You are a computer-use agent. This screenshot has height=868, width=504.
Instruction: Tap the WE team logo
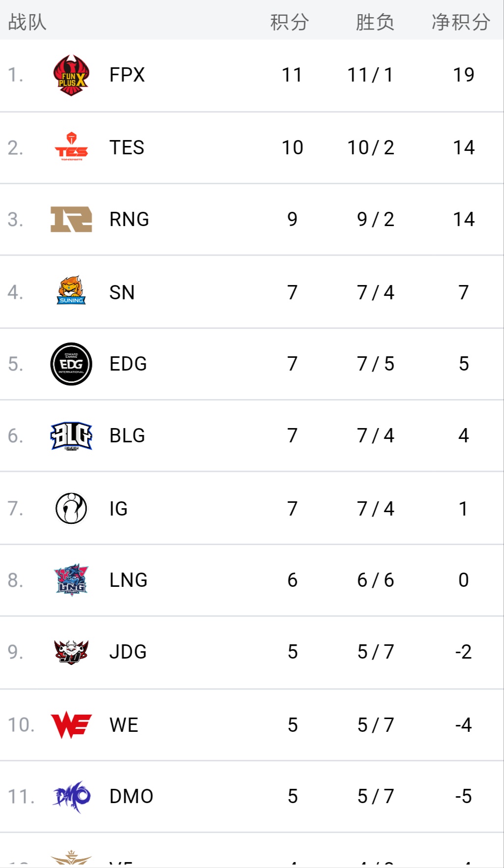coord(71,725)
